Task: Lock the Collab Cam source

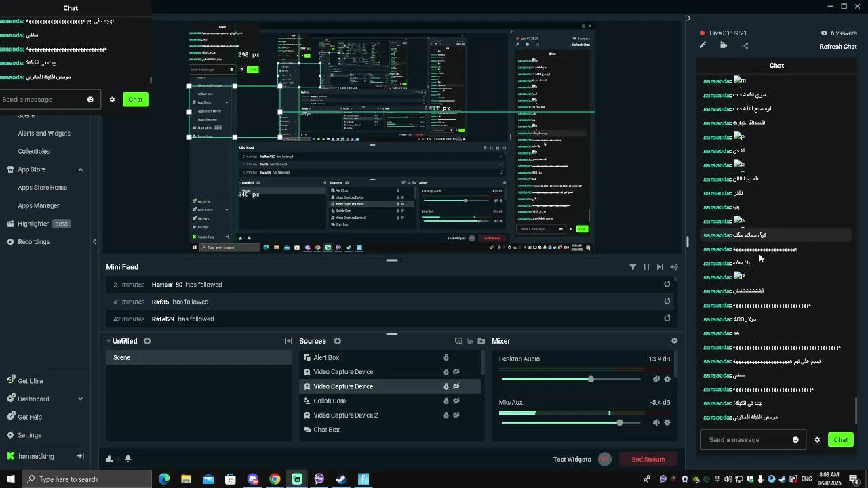Action: tap(446, 401)
